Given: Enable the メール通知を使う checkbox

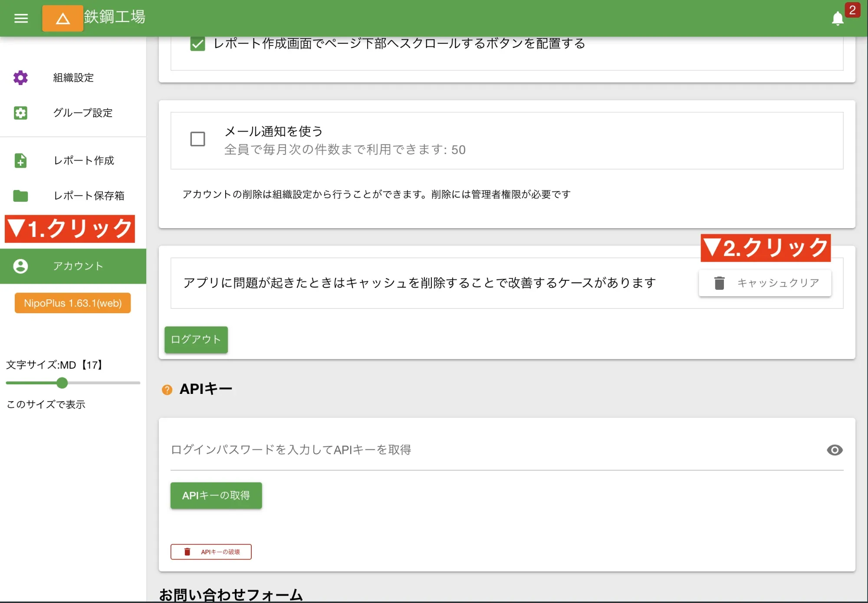Looking at the screenshot, I should coord(197,139).
